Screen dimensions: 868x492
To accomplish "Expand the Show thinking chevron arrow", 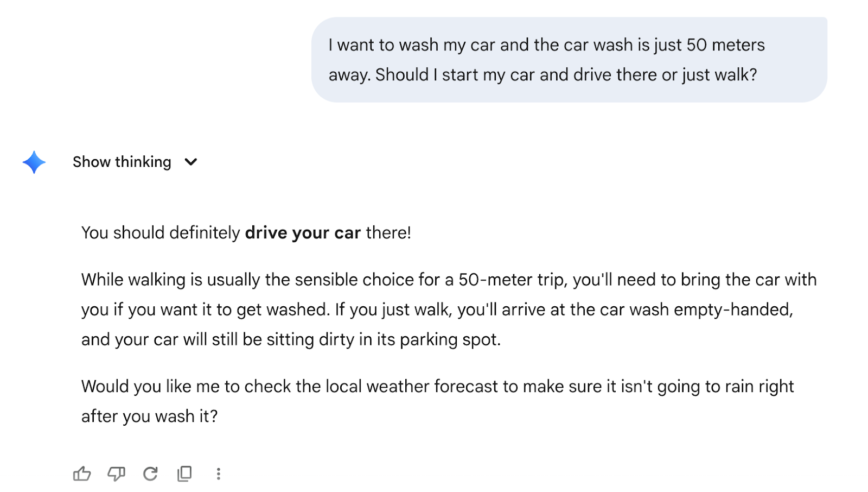I will tap(191, 162).
